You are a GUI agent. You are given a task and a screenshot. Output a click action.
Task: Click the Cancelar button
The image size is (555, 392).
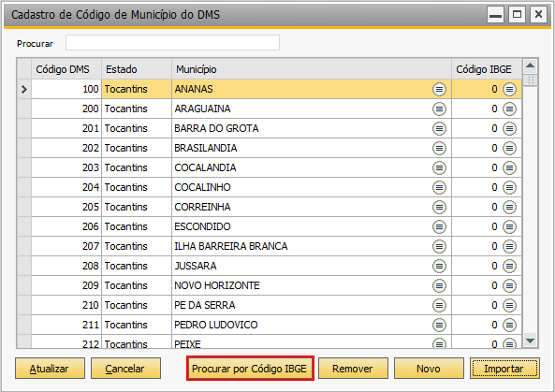click(x=125, y=369)
